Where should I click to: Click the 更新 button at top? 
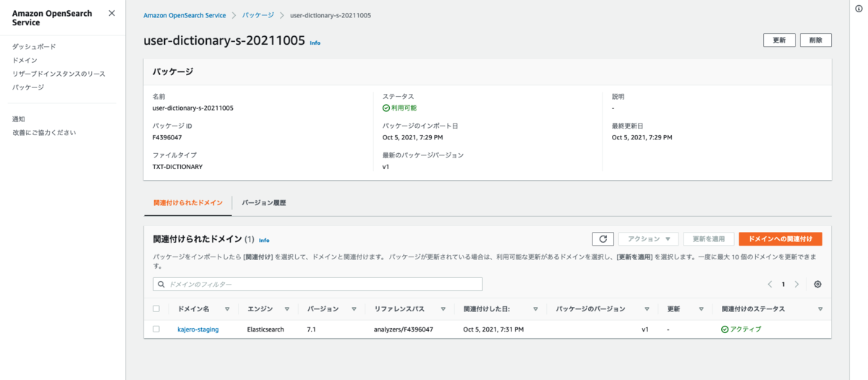point(779,40)
